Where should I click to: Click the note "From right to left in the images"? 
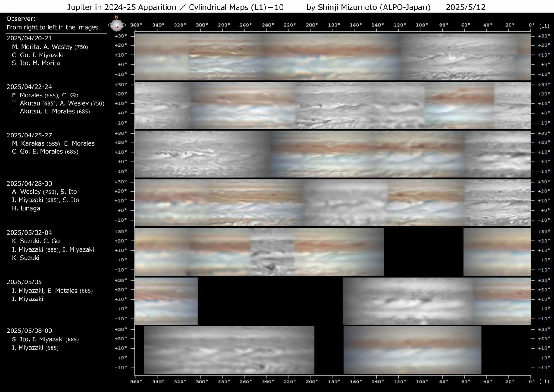(52, 28)
